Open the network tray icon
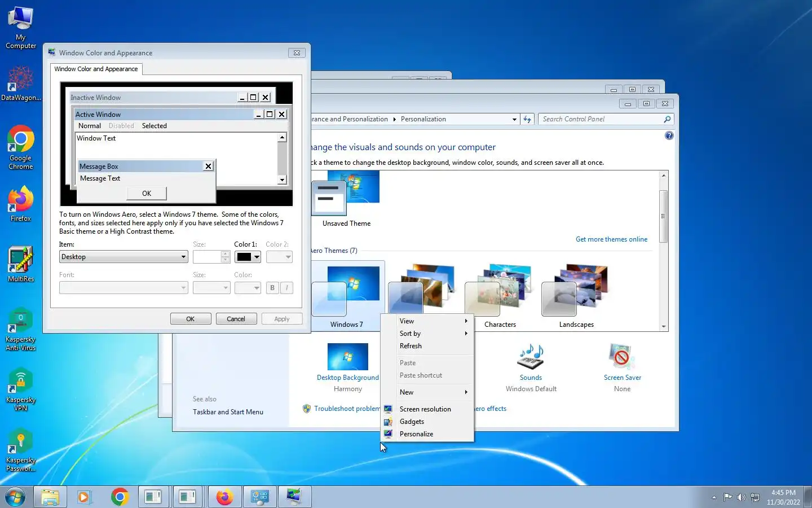Image resolution: width=812 pixels, height=508 pixels. pos(755,497)
